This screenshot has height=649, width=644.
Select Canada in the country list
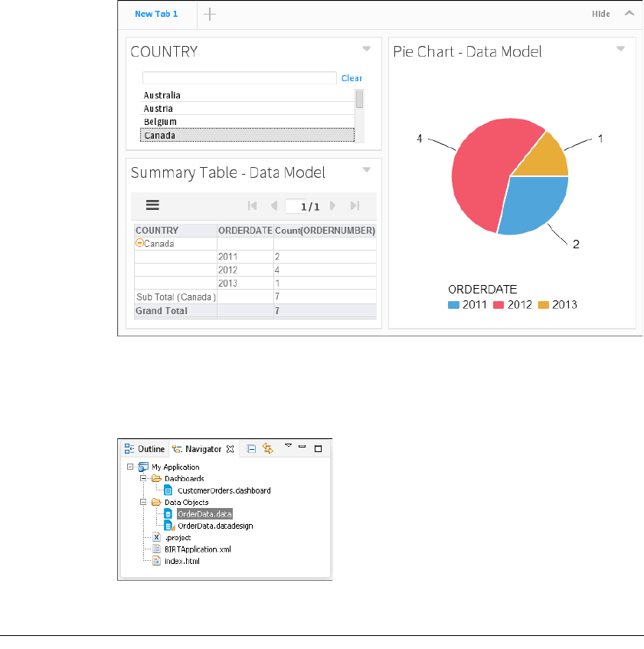coord(247,136)
